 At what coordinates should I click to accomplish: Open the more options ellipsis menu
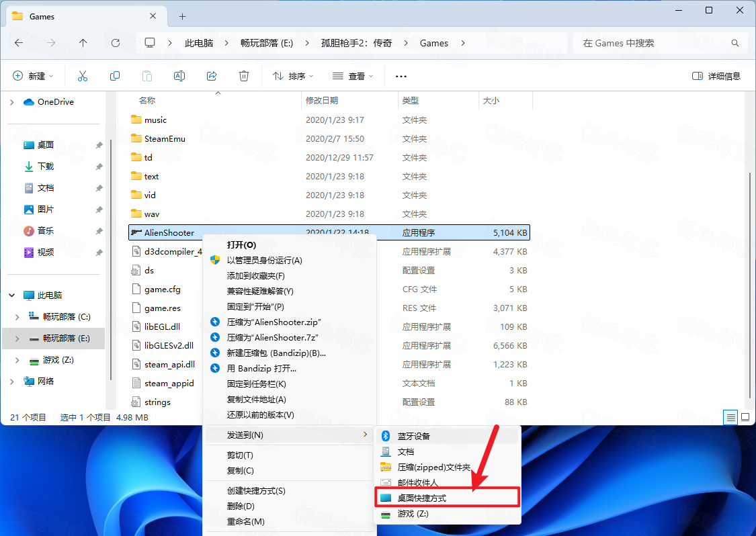401,76
